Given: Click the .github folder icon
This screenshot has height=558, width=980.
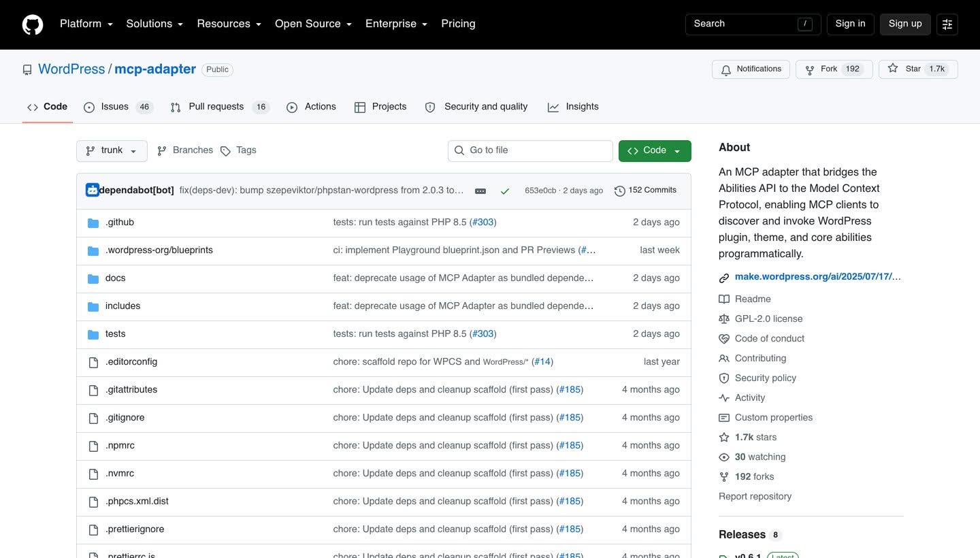Looking at the screenshot, I should click(x=93, y=223).
